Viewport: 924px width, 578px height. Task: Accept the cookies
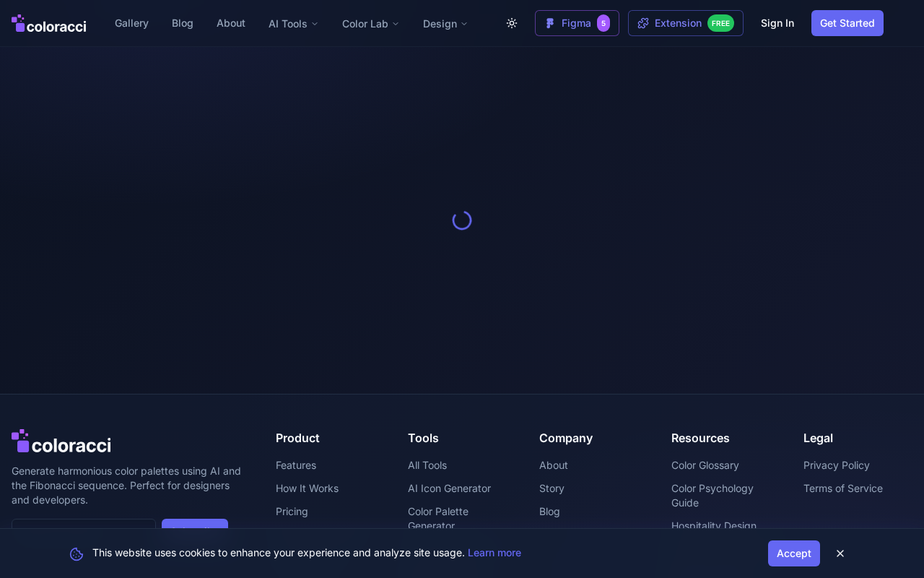(x=794, y=553)
